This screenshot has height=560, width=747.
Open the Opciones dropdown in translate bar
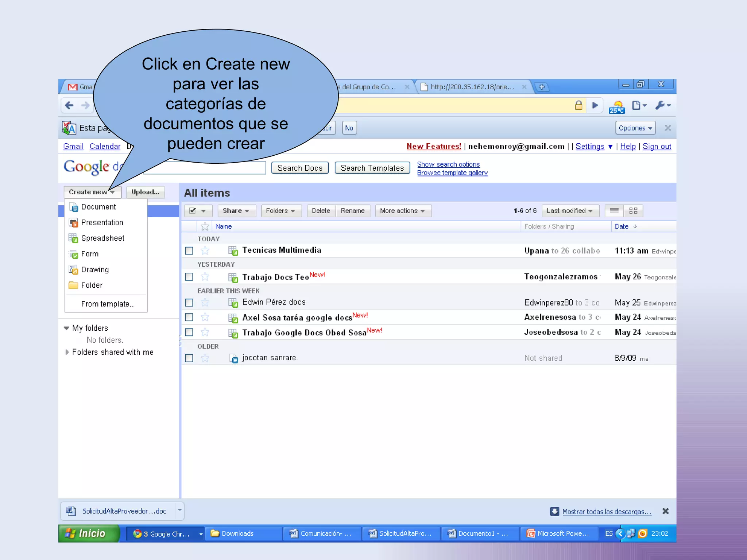coord(635,128)
